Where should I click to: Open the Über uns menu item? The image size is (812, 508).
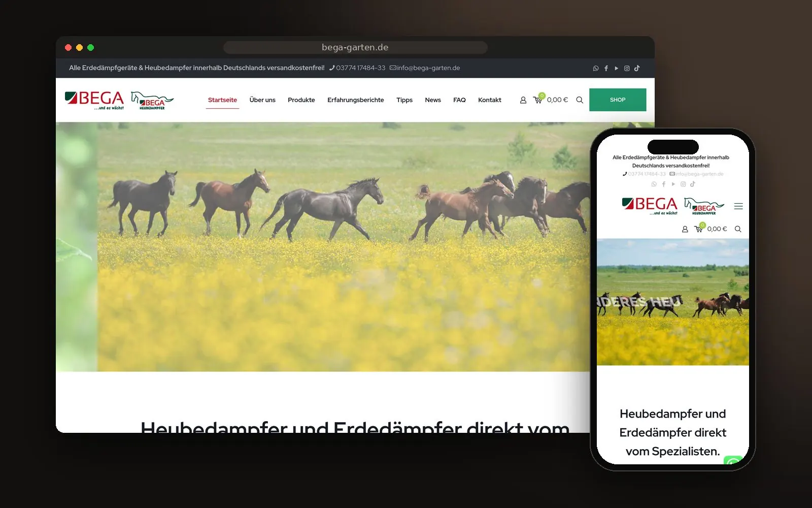coord(262,100)
